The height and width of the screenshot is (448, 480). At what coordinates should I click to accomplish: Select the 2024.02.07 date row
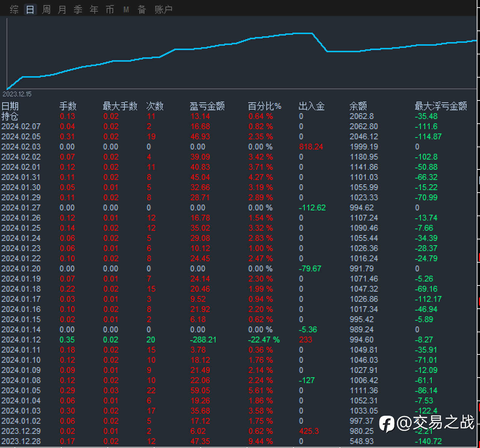21,126
